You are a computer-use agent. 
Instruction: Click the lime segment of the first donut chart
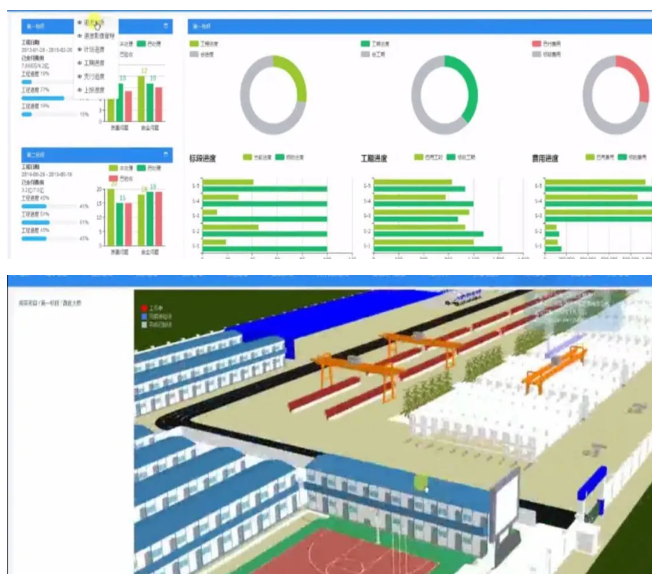[296, 75]
